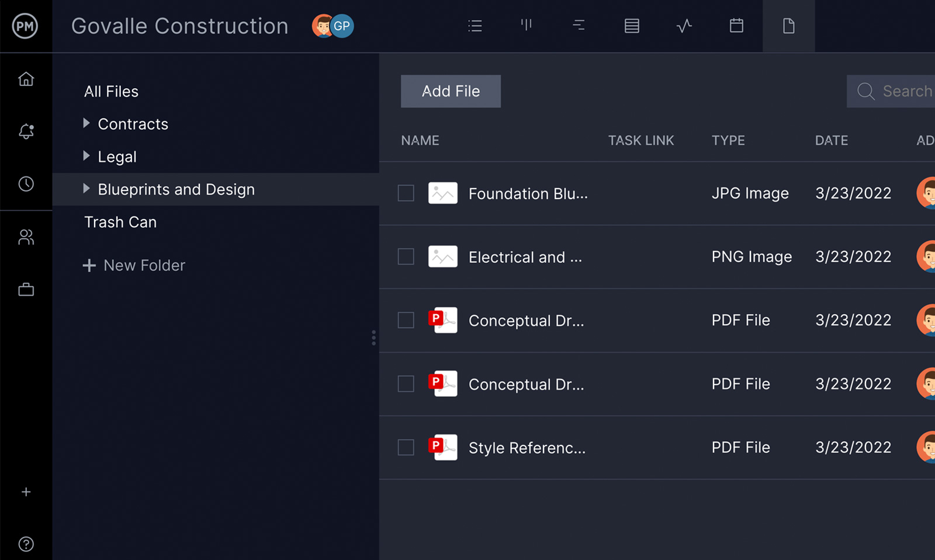Open the Style Referenc... file name
The height and width of the screenshot is (560, 935).
coord(527,448)
